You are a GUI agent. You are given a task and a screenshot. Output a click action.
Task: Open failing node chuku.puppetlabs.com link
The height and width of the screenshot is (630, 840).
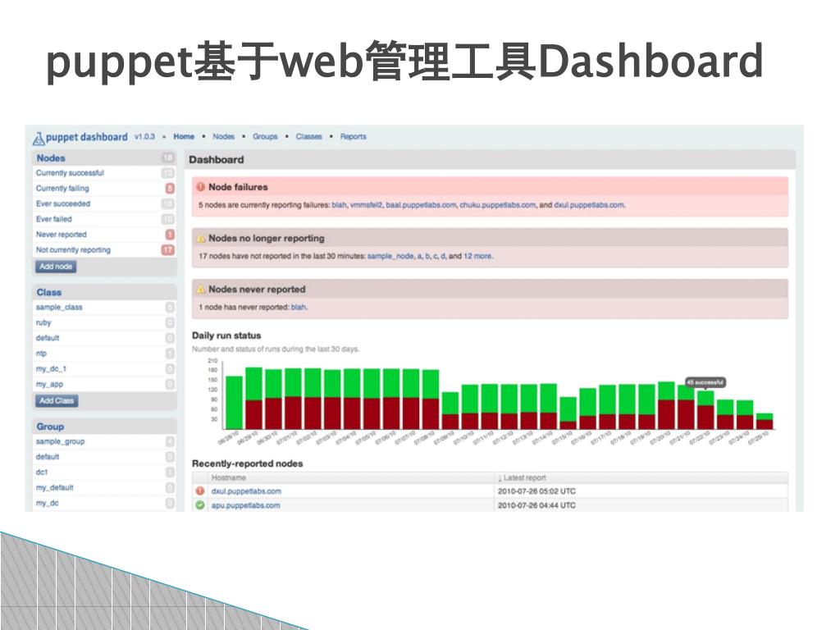pos(498,205)
